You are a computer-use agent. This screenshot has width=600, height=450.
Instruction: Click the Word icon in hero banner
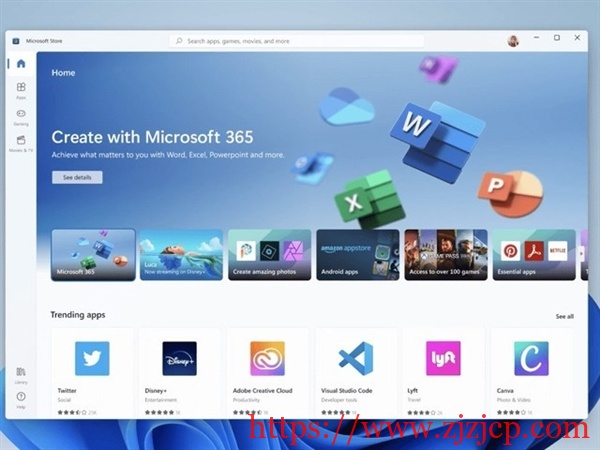tap(438, 141)
